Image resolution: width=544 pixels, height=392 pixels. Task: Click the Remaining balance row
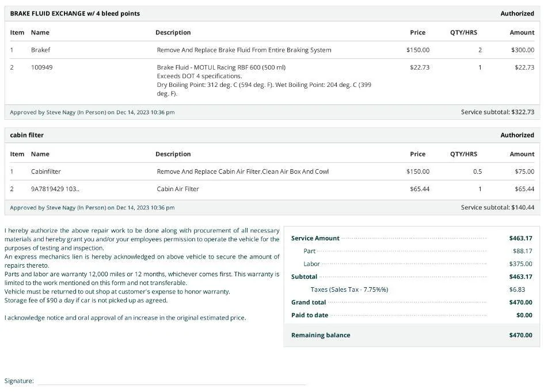click(x=412, y=335)
